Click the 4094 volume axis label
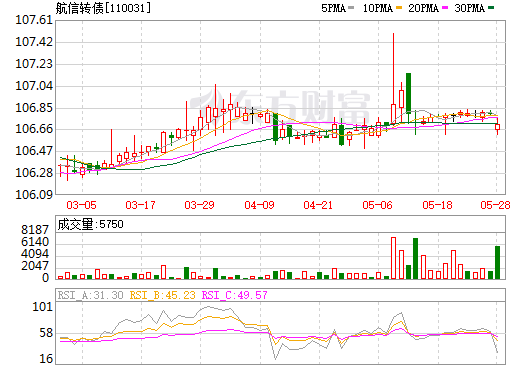520x365 pixels. (35, 254)
